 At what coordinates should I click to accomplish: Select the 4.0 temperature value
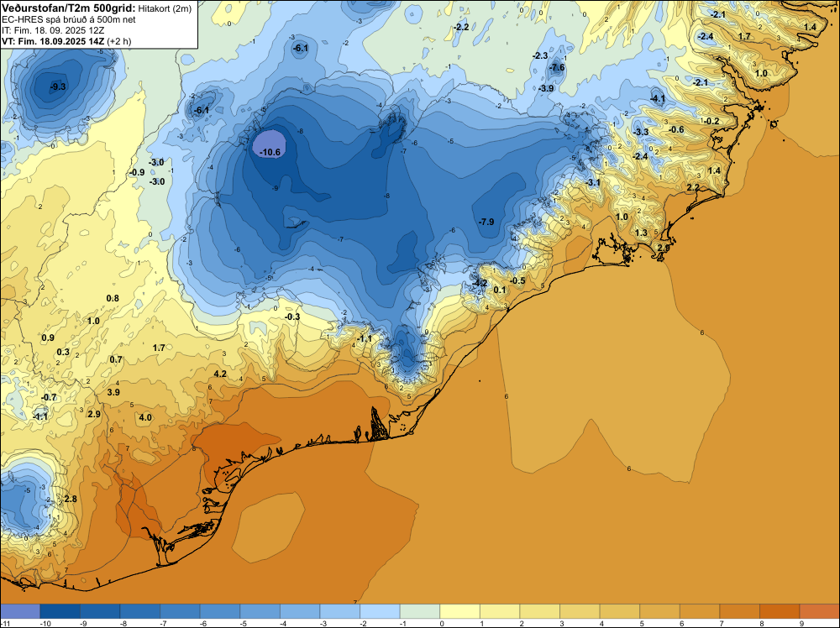[145, 417]
